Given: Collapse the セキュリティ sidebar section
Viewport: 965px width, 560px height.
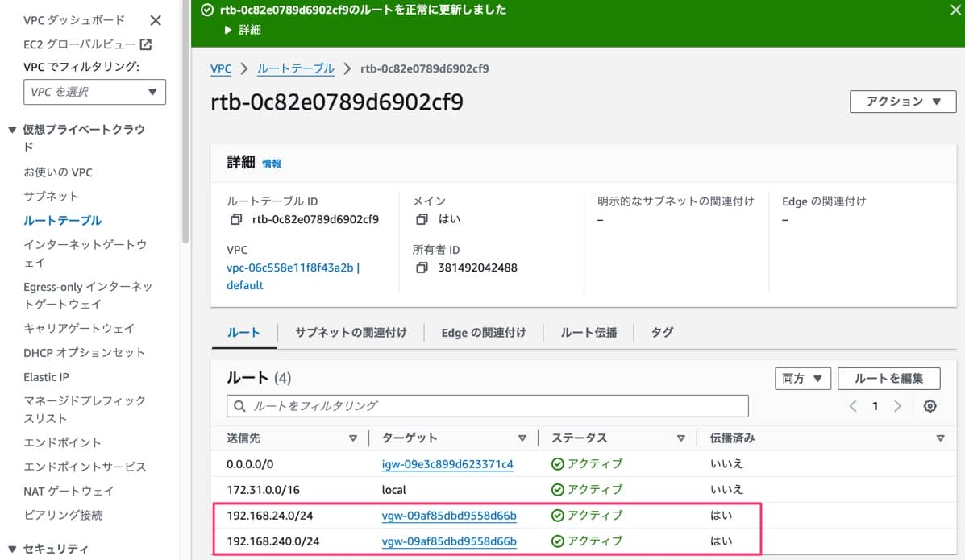Looking at the screenshot, I should (12, 549).
